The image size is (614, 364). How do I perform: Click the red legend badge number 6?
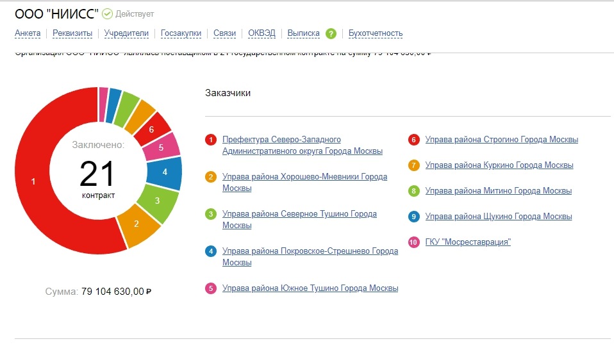pos(414,140)
